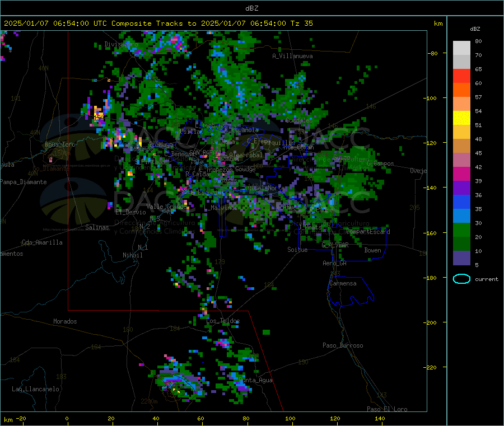Click the Goudge map label
Image resolution: width=504 pixels, height=426 pixels.
tap(245, 169)
